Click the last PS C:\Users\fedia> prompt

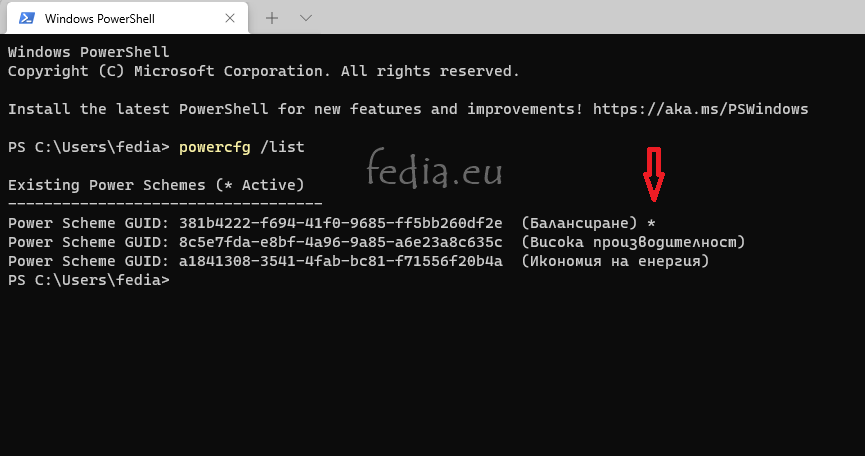point(89,280)
